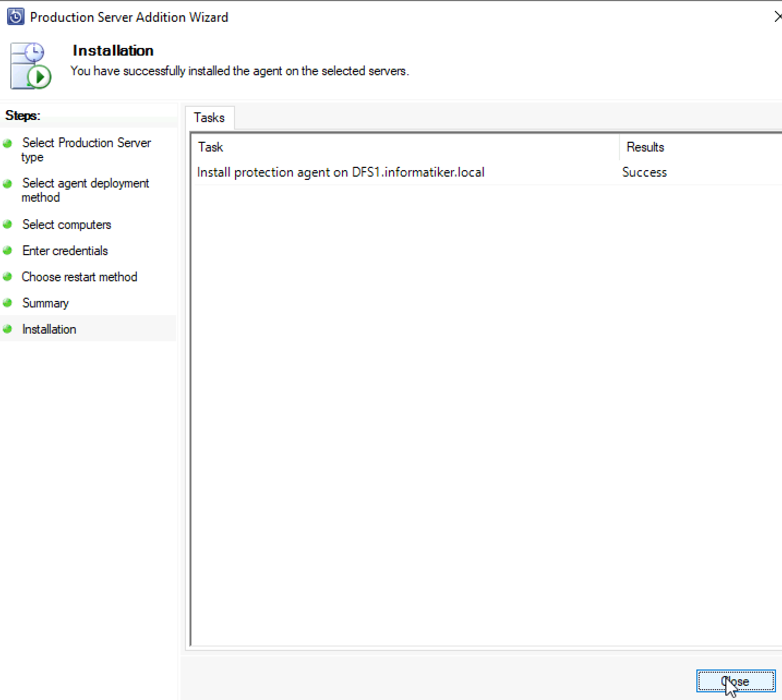Click the Steps: label
This screenshot has height=700, width=782.
tap(22, 116)
